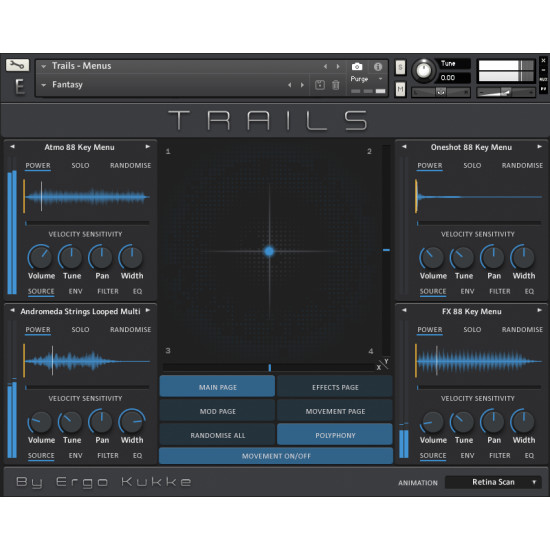Toggle the MOVEMENT ON/OFF button
The width and height of the screenshot is (550, 550).
(x=276, y=456)
